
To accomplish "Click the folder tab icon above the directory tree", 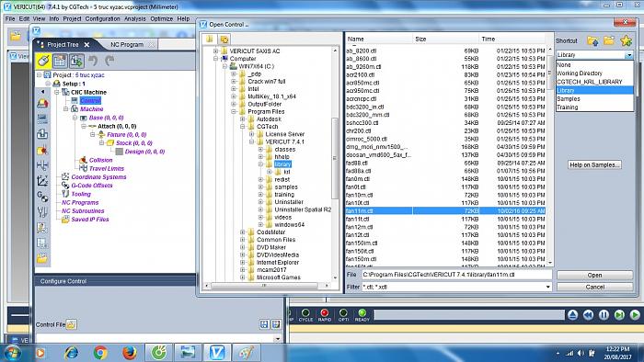I will pyautogui.click(x=210, y=39).
